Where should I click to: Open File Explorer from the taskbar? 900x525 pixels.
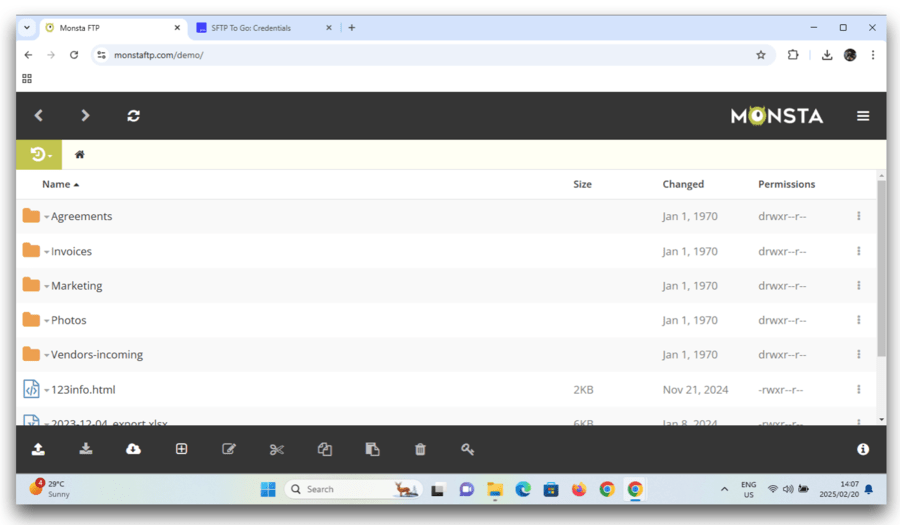pyautogui.click(x=495, y=489)
